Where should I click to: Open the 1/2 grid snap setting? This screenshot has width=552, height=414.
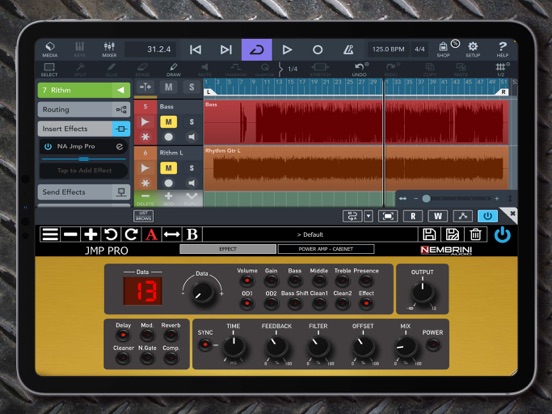(x=501, y=70)
